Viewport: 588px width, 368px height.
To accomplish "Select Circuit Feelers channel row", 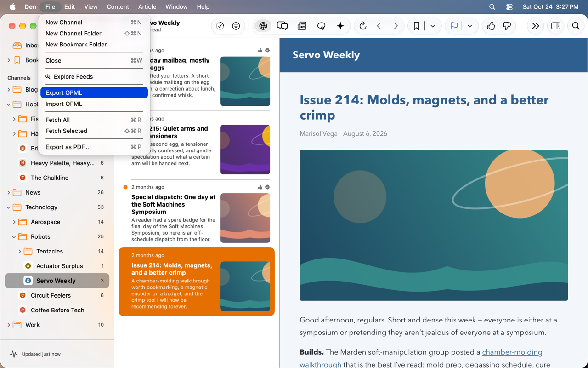I will tap(57, 295).
